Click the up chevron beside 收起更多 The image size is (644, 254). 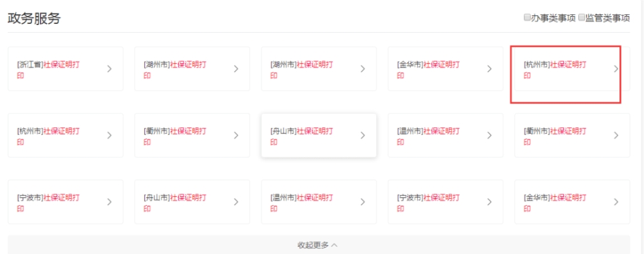[x=334, y=246]
